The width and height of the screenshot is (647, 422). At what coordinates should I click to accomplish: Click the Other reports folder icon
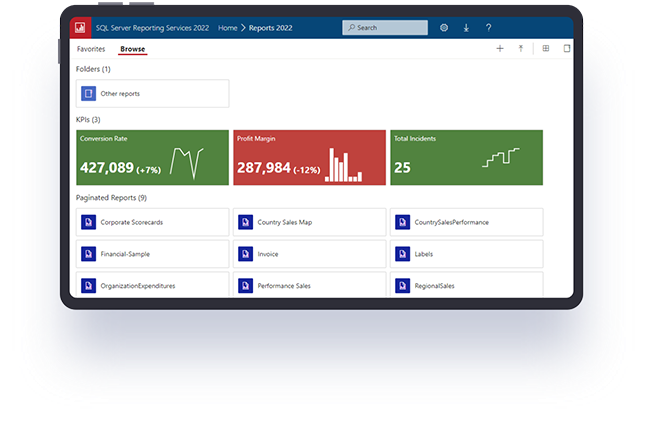[88, 94]
